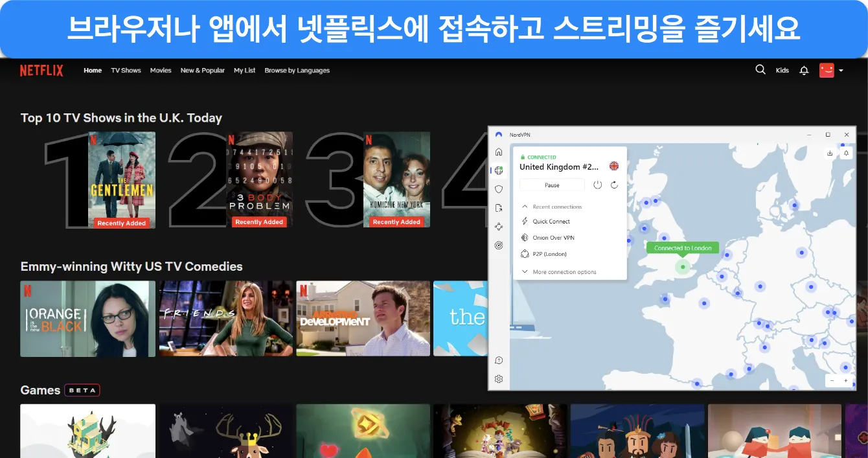Viewport: 868px width, 458px height.
Task: Open Threat Protection shield icon in NordVPN
Action: click(x=499, y=189)
